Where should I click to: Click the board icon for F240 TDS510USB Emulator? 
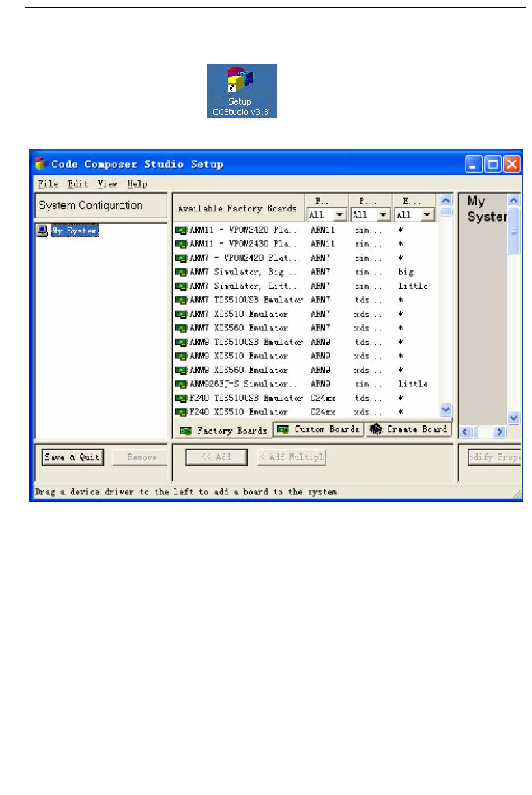(181, 398)
